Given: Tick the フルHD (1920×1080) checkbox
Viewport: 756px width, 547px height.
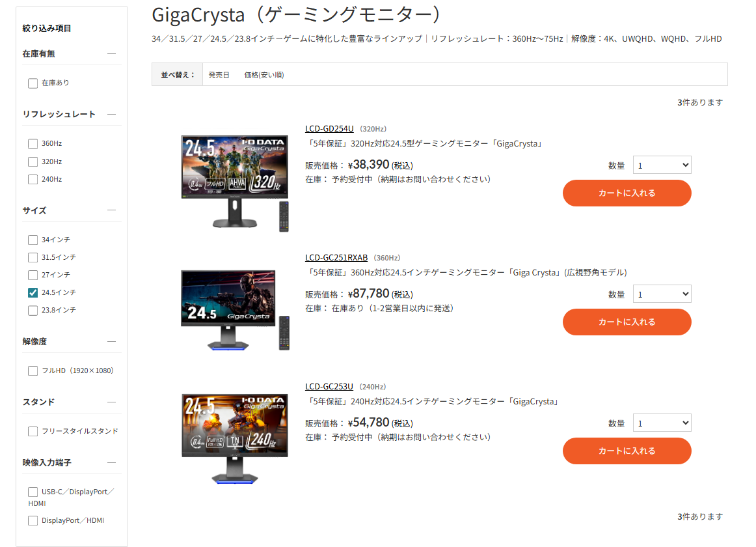Looking at the screenshot, I should click(33, 371).
